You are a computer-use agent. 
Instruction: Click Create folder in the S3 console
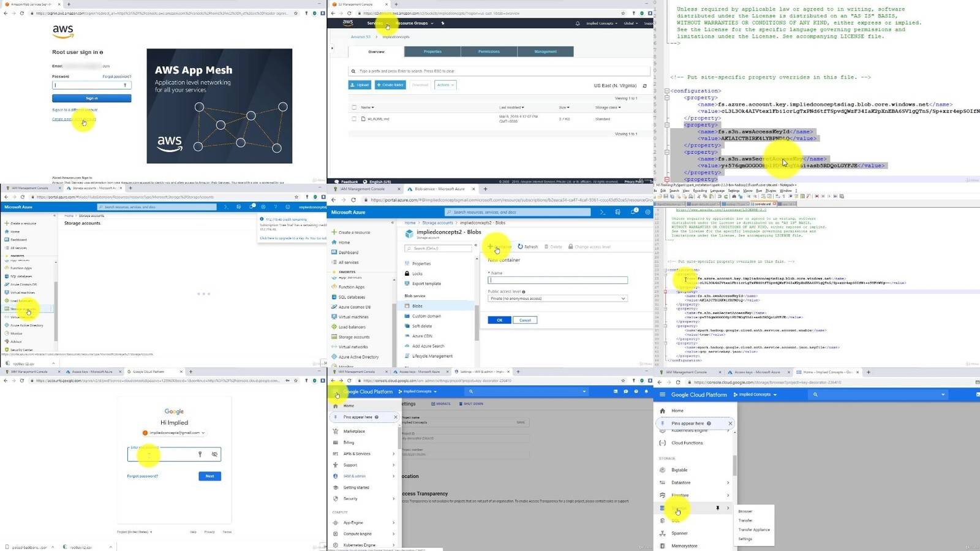point(390,85)
